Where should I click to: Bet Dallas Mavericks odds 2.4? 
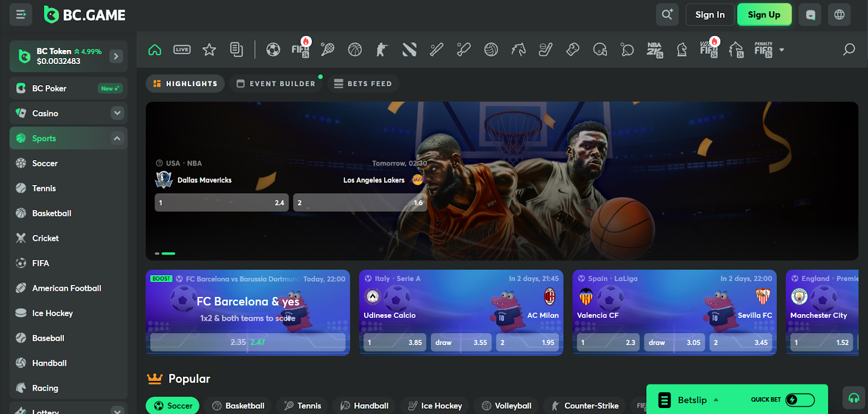221,202
